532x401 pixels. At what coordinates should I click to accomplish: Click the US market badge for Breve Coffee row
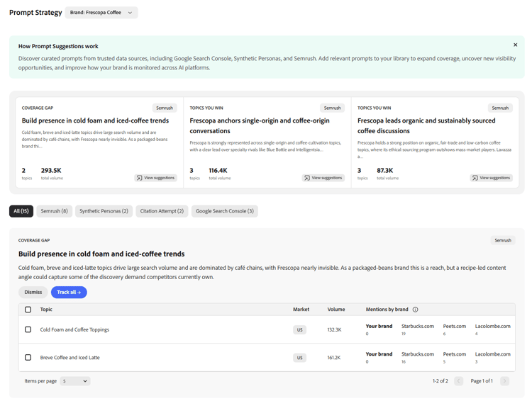point(299,358)
